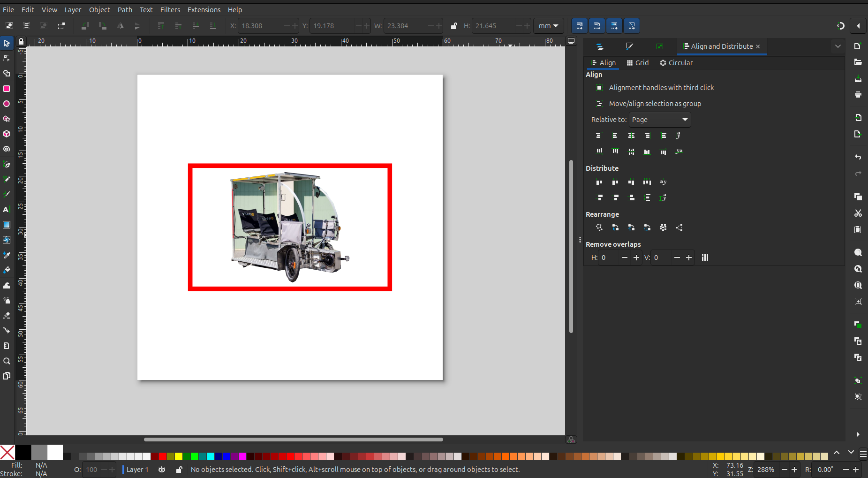Expand commands bar overflow arrow
This screenshot has height=478, width=868.
pos(858,434)
